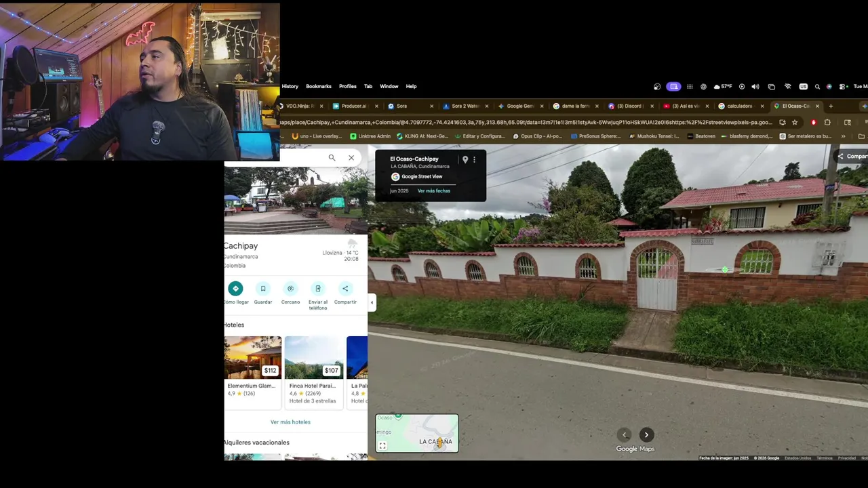Click the Compartir button over Street View
This screenshot has height=488, width=868.
(x=852, y=157)
